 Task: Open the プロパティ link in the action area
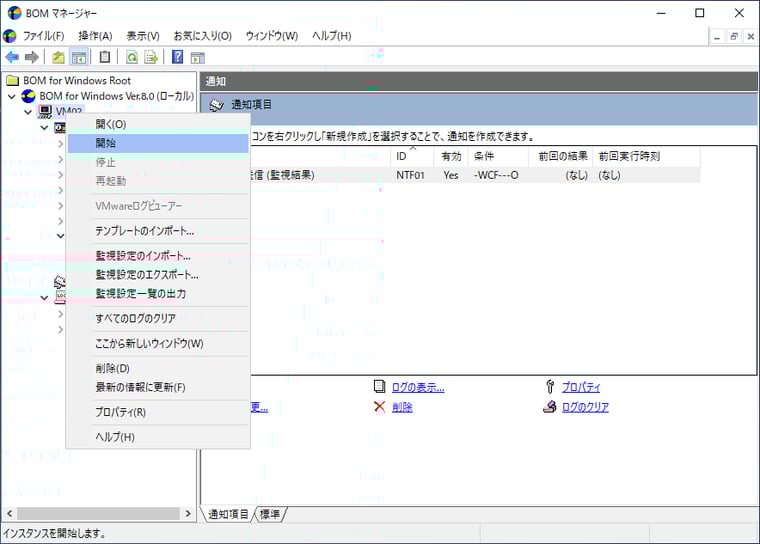(581, 387)
